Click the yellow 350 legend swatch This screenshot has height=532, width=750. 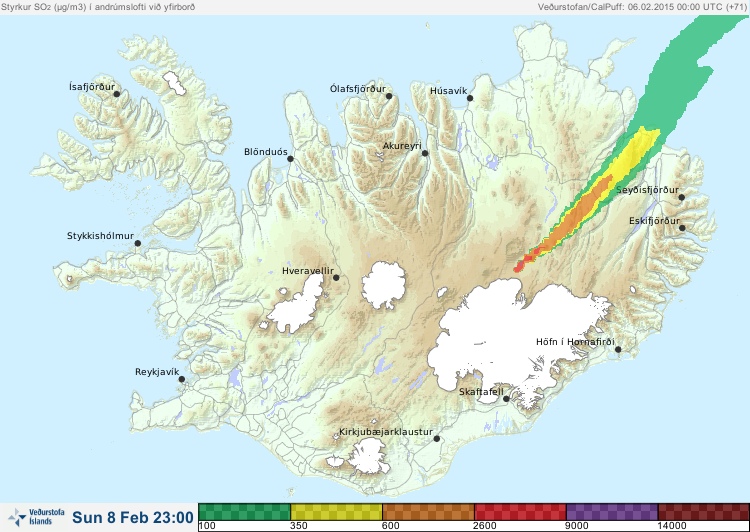coord(336,512)
